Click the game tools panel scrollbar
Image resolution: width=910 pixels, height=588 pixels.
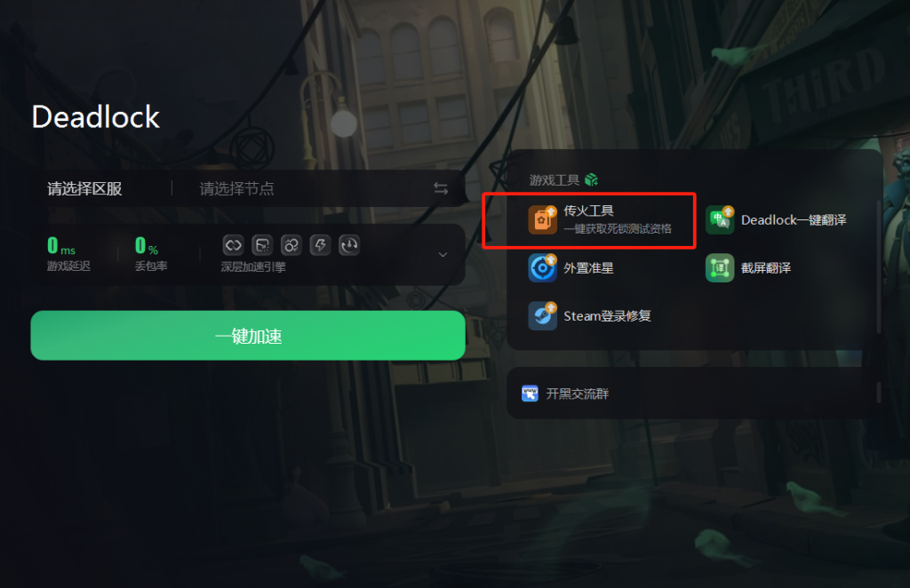(879, 266)
